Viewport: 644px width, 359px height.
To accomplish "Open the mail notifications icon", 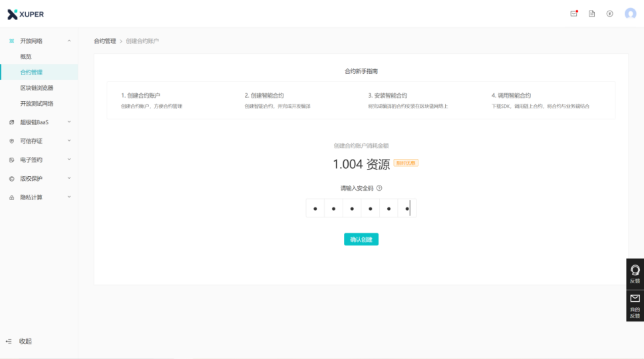I will click(573, 14).
